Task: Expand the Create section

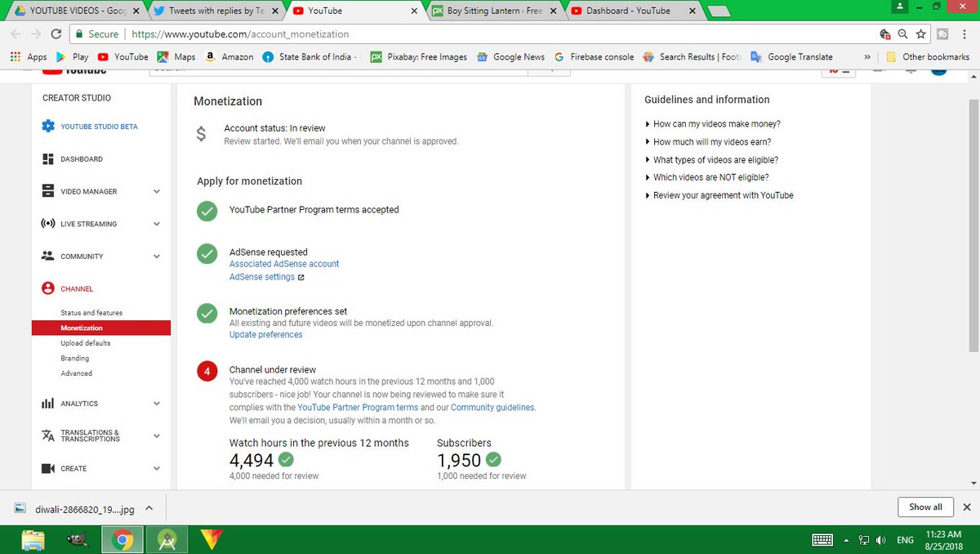Action: 157,468
